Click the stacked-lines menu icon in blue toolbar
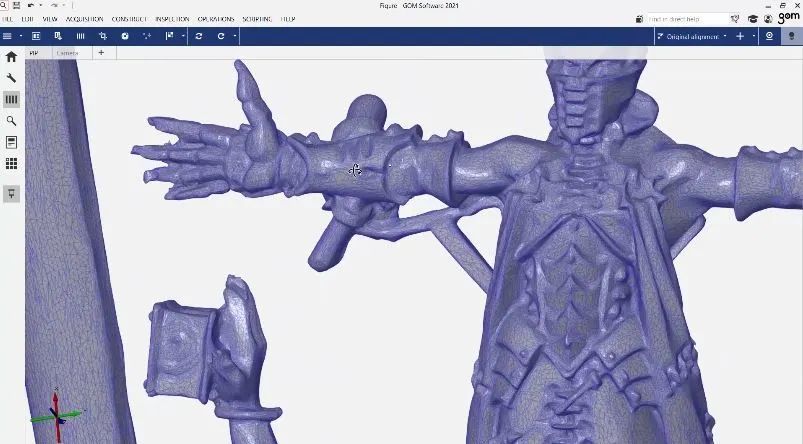The height and width of the screenshot is (444, 803). (7, 36)
